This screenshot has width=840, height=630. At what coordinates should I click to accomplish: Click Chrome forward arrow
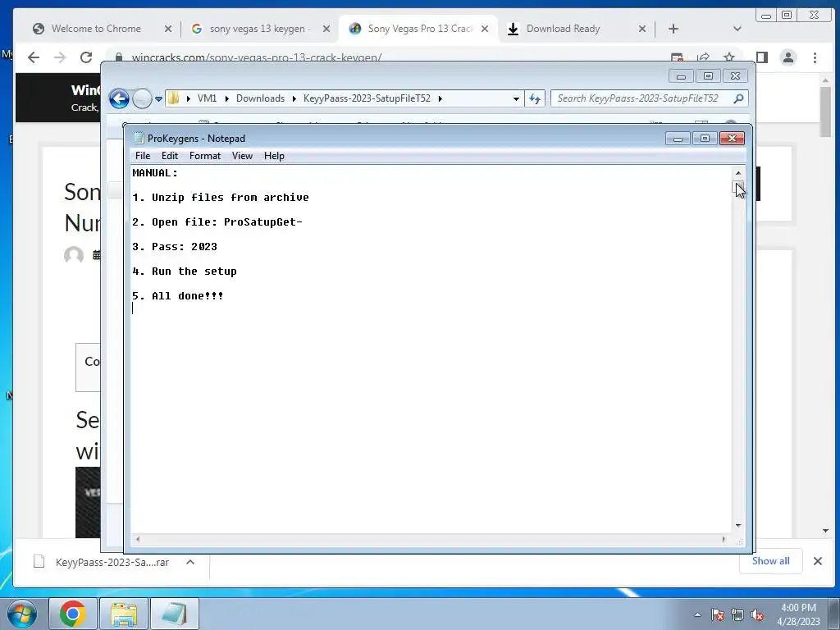[60, 57]
